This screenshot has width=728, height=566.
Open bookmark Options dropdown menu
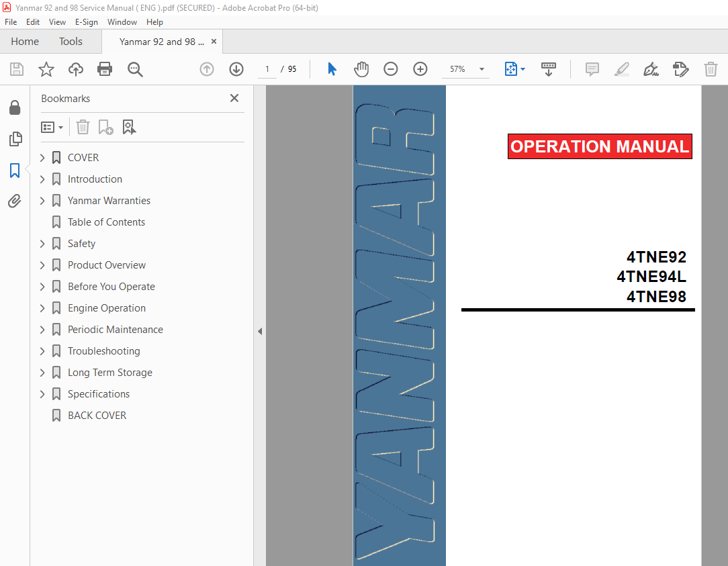point(52,127)
